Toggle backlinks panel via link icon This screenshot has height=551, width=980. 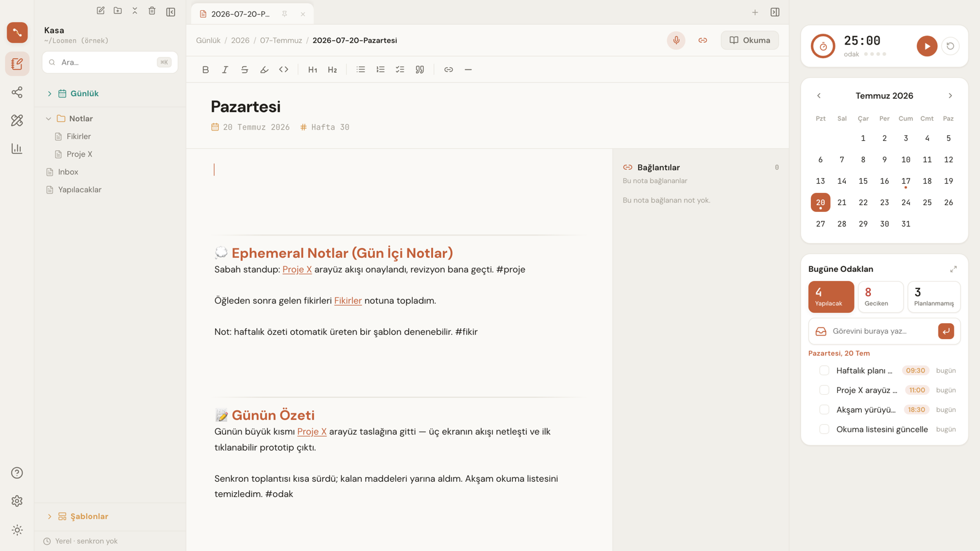tap(703, 40)
